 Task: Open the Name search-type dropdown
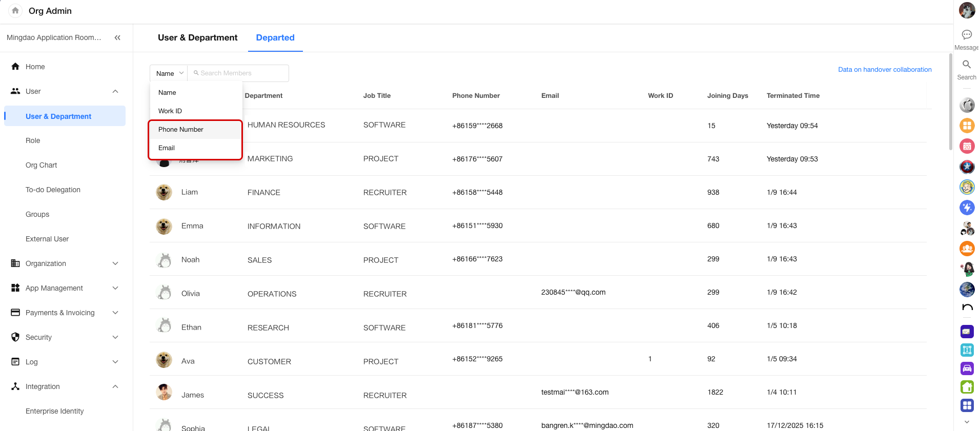coord(169,73)
